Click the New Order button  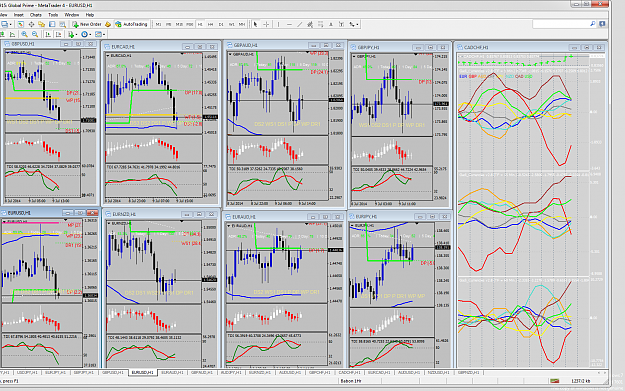86,24
